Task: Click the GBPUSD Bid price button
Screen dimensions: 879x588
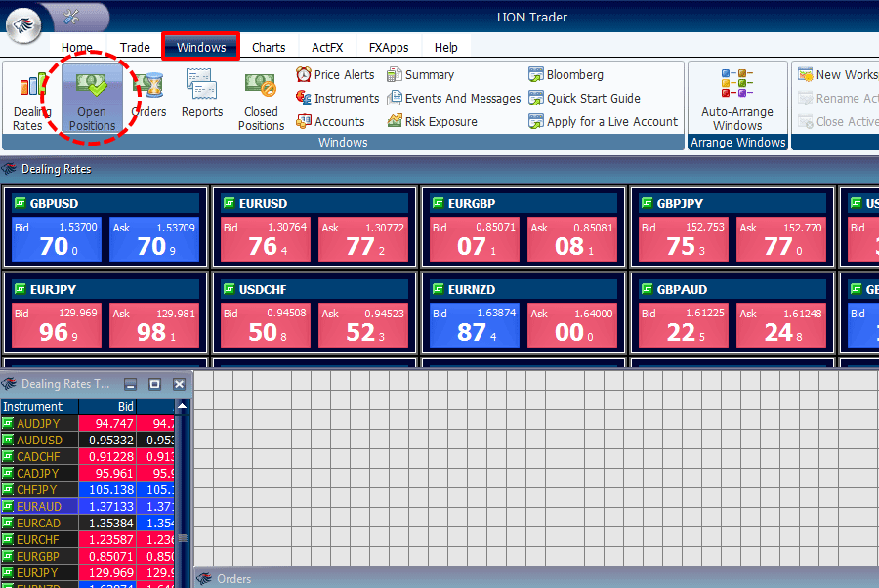Action: coord(57,239)
